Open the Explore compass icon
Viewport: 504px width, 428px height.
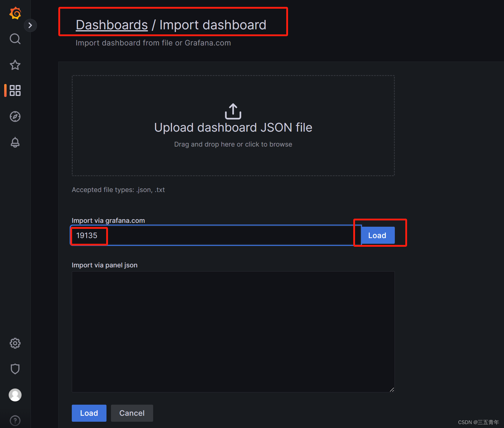(15, 117)
